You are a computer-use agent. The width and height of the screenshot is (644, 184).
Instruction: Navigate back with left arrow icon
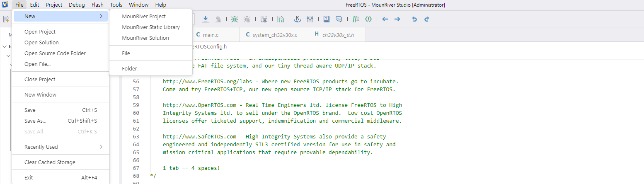tap(385, 19)
